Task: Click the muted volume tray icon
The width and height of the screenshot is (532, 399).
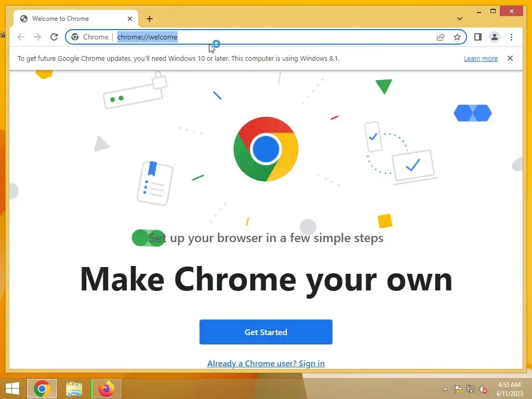Action: pos(483,389)
